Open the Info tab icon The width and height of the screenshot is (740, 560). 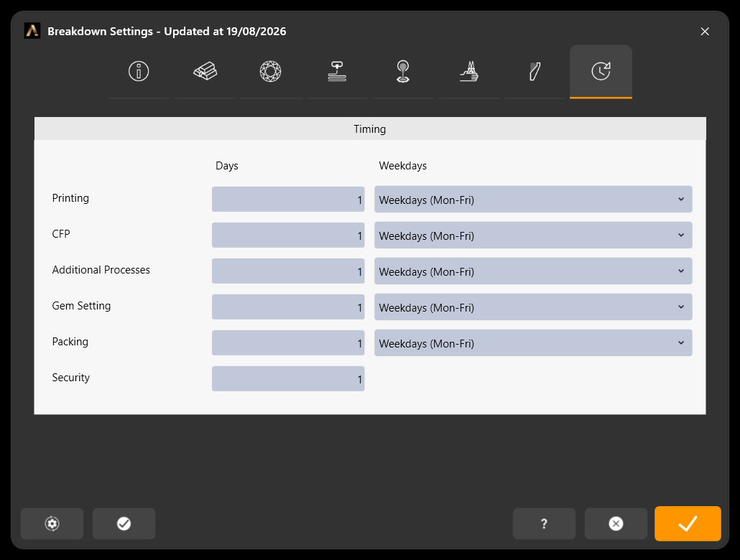point(139,72)
